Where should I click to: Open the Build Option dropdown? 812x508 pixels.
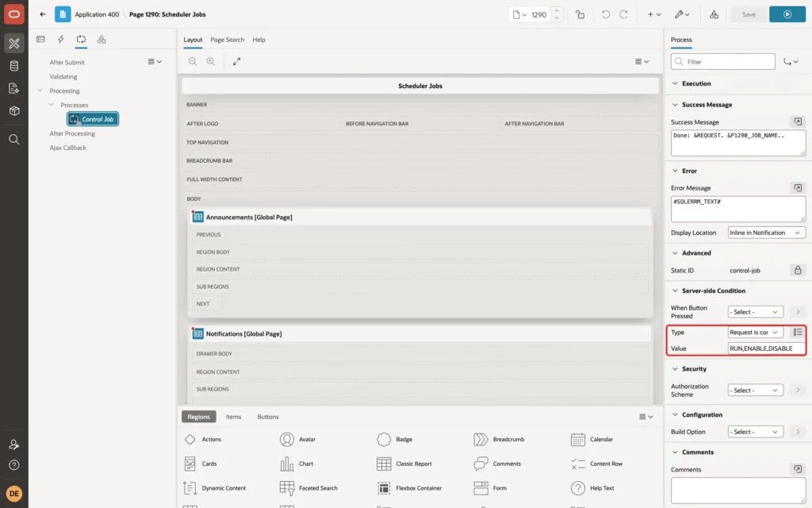pos(755,432)
